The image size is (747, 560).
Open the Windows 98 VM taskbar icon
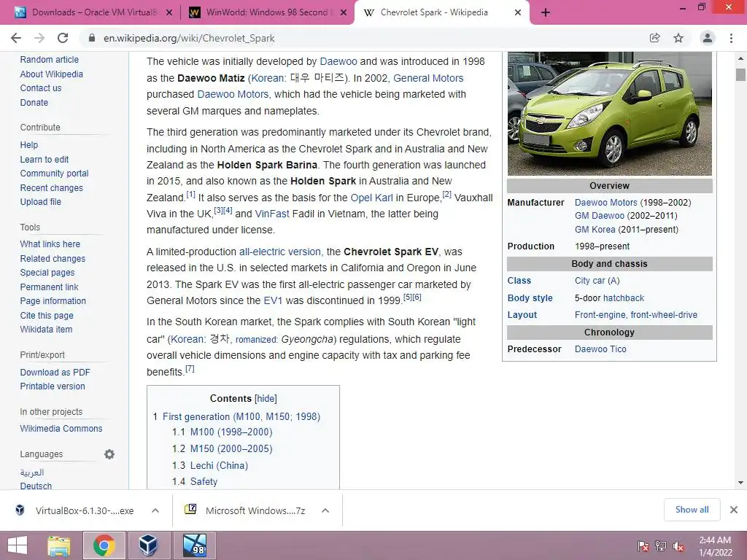(195, 545)
